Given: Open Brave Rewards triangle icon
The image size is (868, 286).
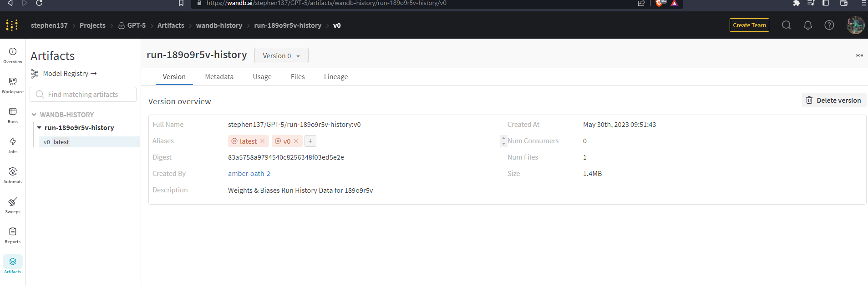Looking at the screenshot, I should tap(674, 3).
